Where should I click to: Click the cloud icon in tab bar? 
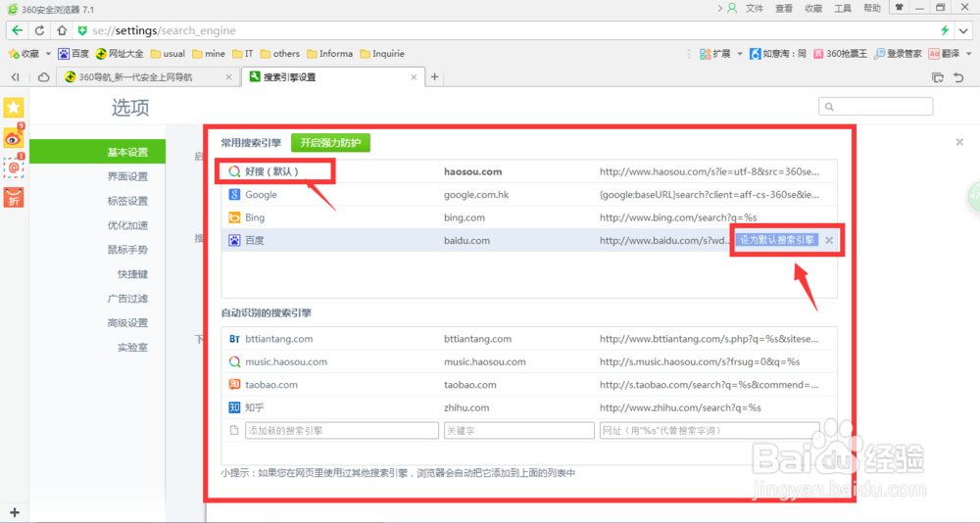pyautogui.click(x=43, y=77)
